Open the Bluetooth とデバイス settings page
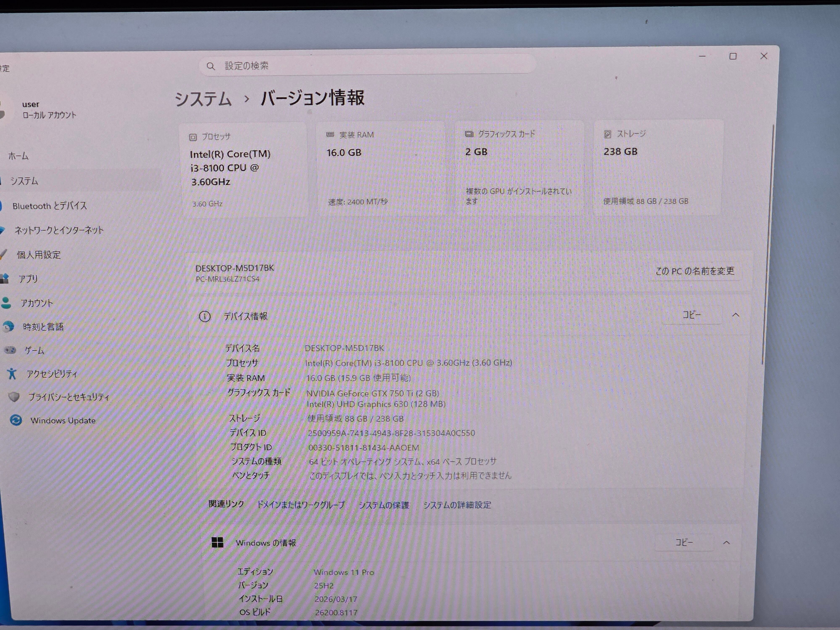The height and width of the screenshot is (630, 840). [49, 206]
